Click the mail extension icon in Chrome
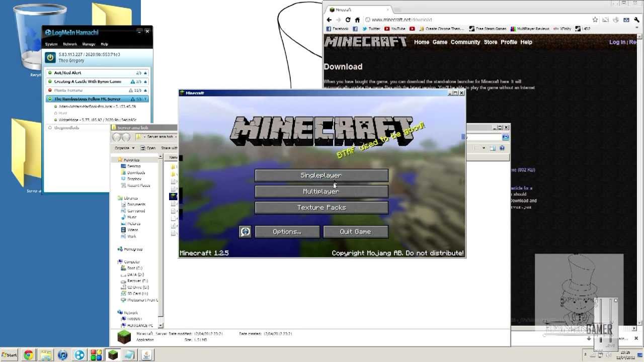The width and height of the screenshot is (644, 362). coord(626,20)
